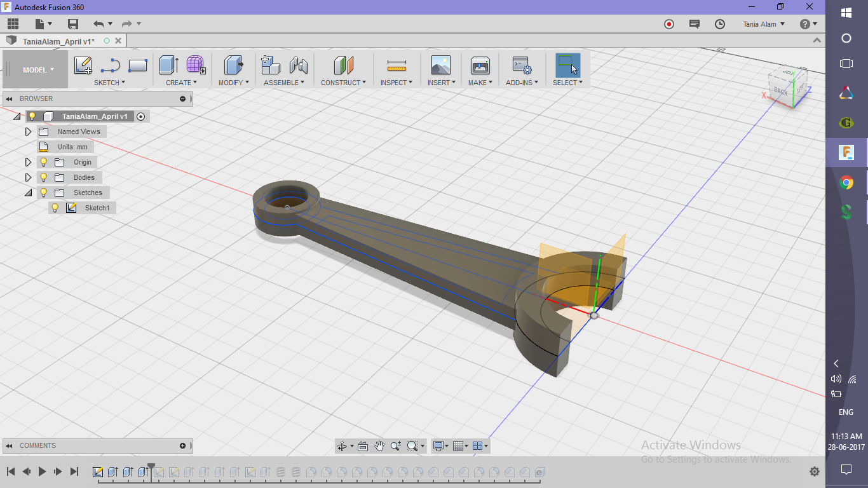868x488 pixels.
Task: Select the TaniaAlam_April v1 document tab
Action: 58,41
